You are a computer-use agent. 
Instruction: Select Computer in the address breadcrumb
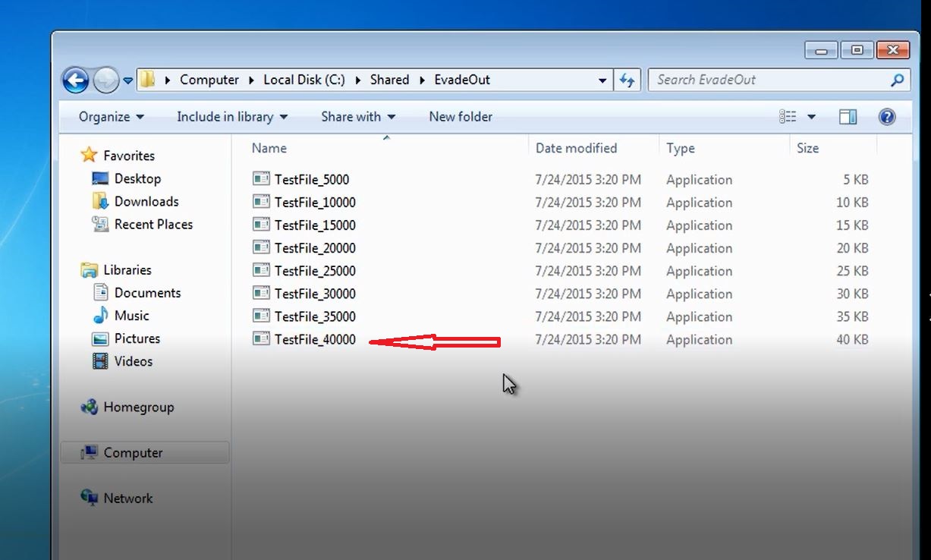(x=209, y=80)
